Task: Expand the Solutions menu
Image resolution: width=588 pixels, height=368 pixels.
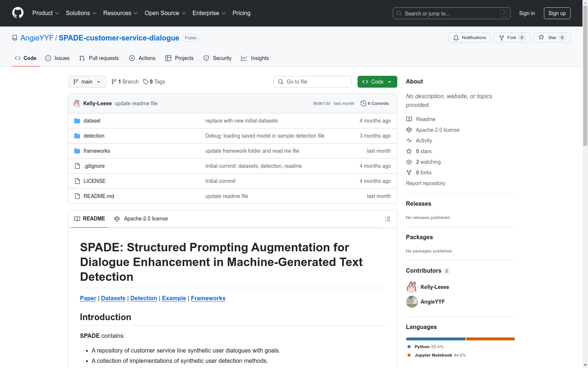Action: (x=81, y=13)
